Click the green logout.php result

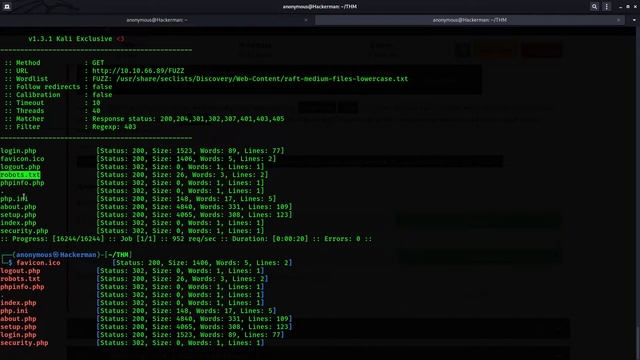[x=20, y=167]
